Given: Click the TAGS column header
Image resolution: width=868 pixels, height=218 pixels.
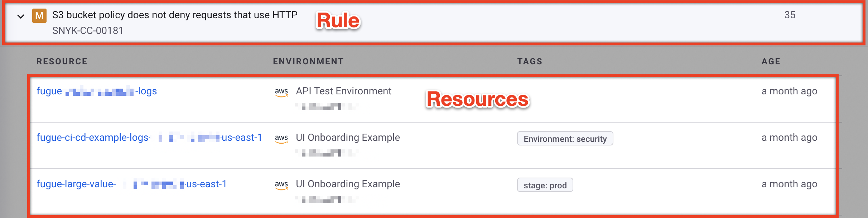Looking at the screenshot, I should tap(530, 61).
